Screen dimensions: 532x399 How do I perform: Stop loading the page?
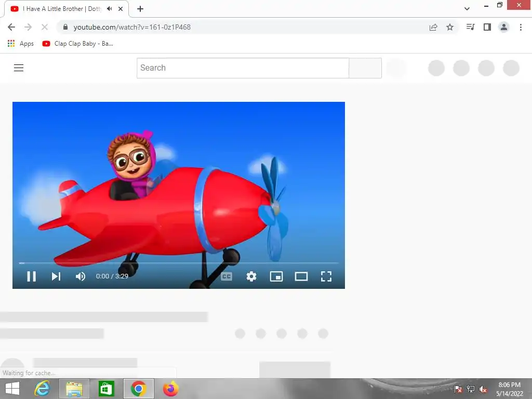(x=45, y=27)
